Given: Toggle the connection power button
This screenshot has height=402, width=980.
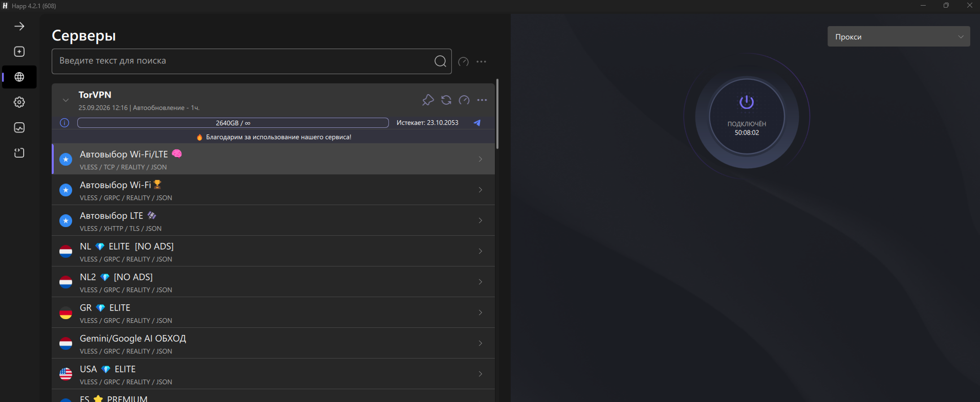Looking at the screenshot, I should pyautogui.click(x=747, y=116).
